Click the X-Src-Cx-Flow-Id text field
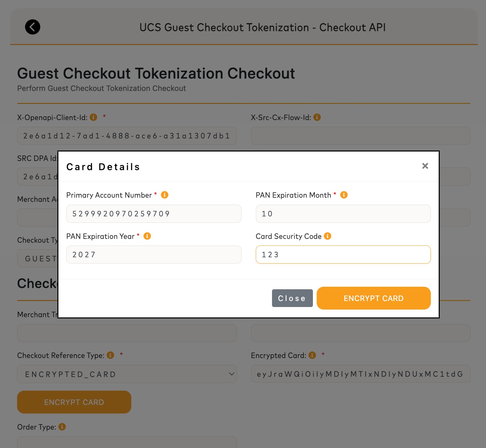 [x=360, y=136]
